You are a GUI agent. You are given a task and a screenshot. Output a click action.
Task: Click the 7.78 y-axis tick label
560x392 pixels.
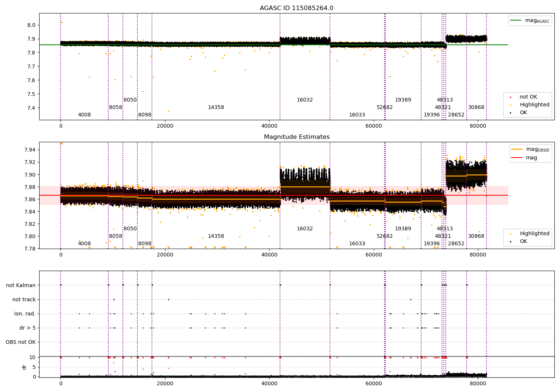pyautogui.click(x=30, y=249)
